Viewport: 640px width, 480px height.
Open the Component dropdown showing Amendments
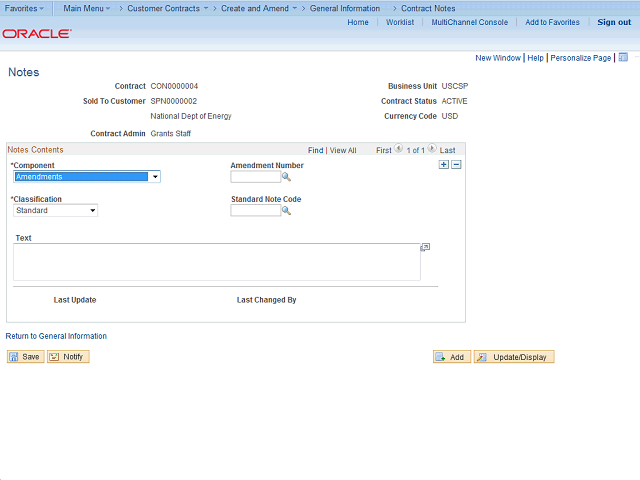(87, 176)
